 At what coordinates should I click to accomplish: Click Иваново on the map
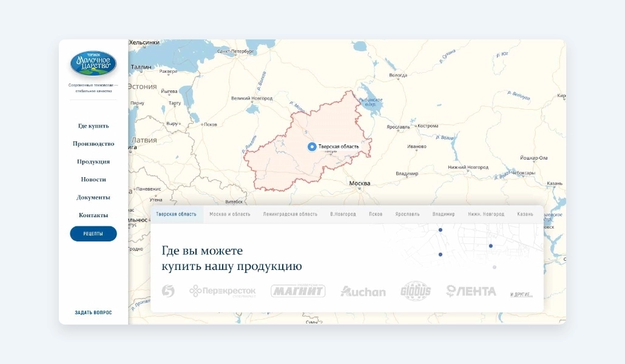point(417,147)
